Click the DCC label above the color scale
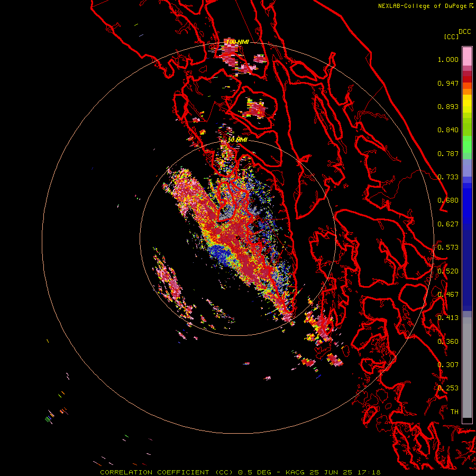The height and width of the screenshot is (476, 476). tap(465, 32)
